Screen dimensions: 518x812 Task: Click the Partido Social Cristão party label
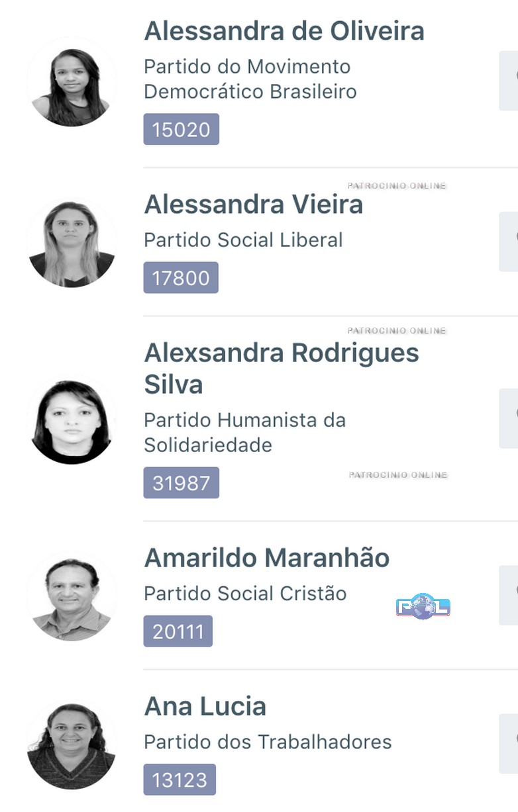point(245,594)
